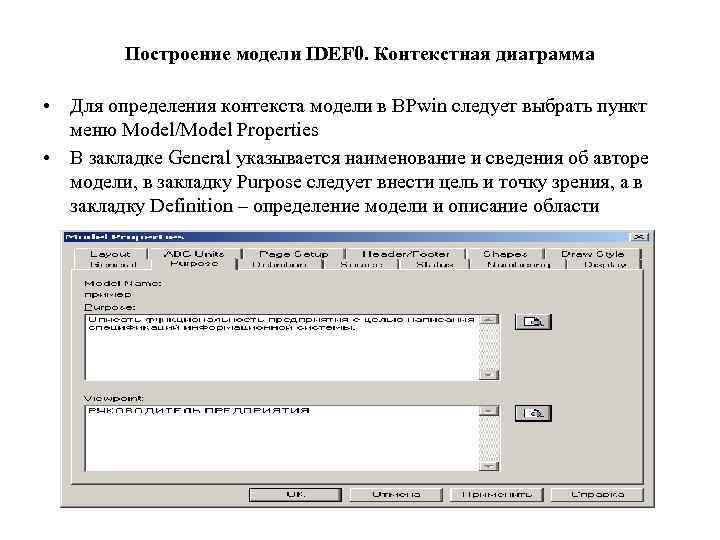
Task: Switch to the Status tab
Action: point(434,264)
